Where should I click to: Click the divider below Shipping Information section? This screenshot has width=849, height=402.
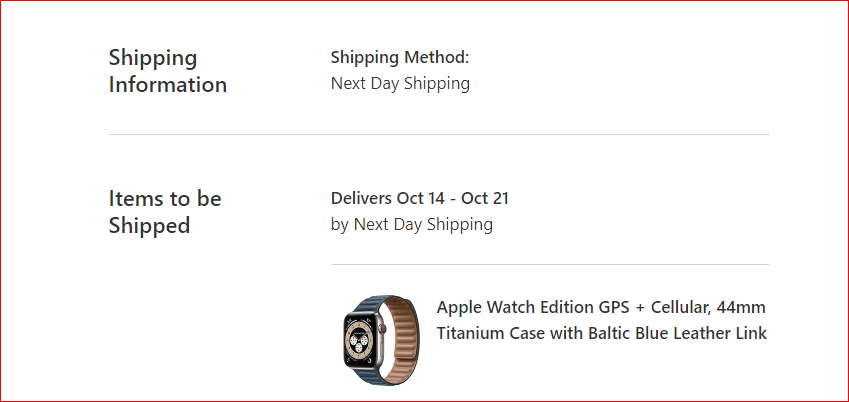(x=438, y=134)
